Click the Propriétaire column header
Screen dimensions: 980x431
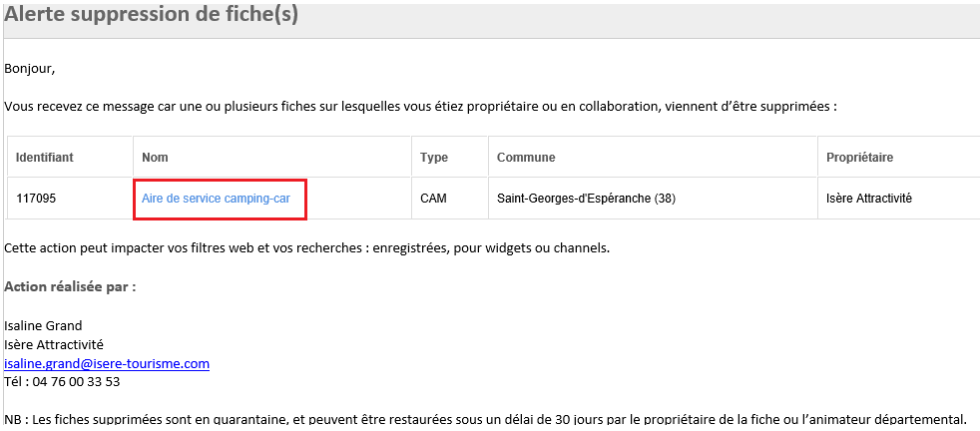tap(859, 158)
